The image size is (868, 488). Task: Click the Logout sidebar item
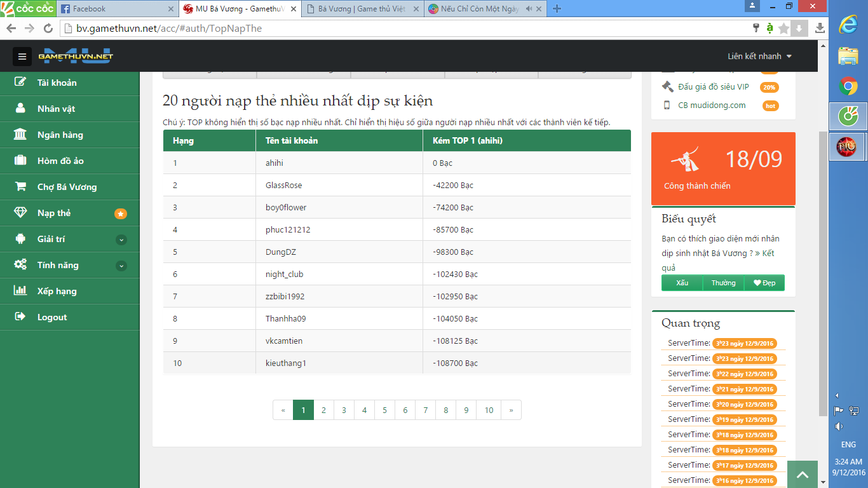(x=51, y=317)
